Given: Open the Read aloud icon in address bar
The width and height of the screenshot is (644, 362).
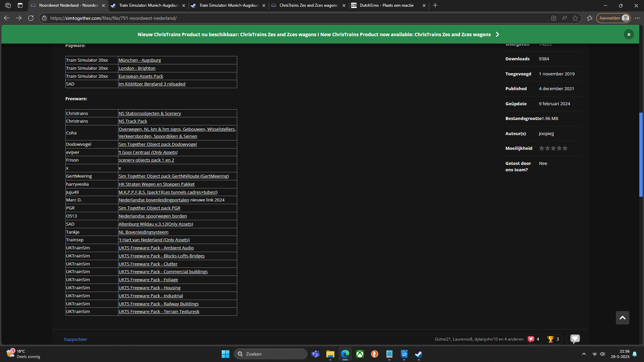Looking at the screenshot, I should pos(565,18).
